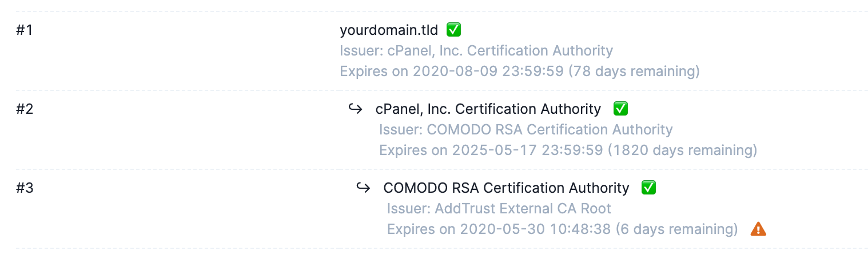Screen dimensions: 868x262
Task: Click the green checkmark beside cPanel, Inc. Certification Authority
Action: (x=620, y=108)
